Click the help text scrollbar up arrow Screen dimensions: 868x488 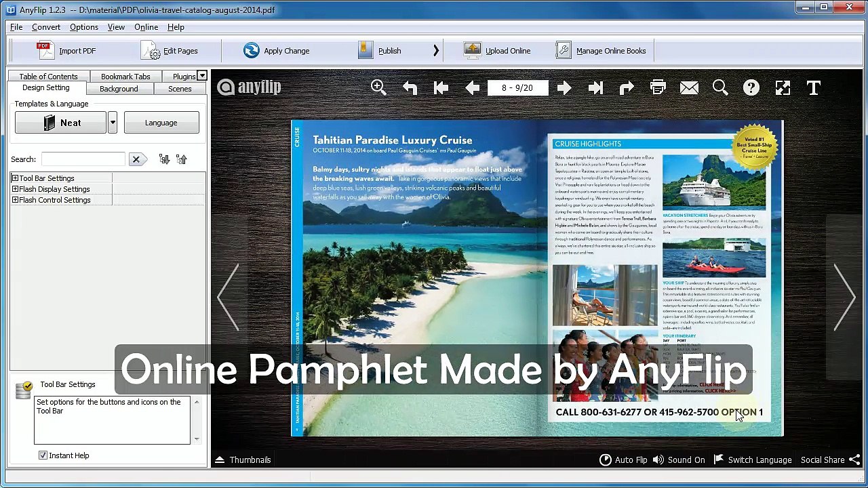click(197, 402)
